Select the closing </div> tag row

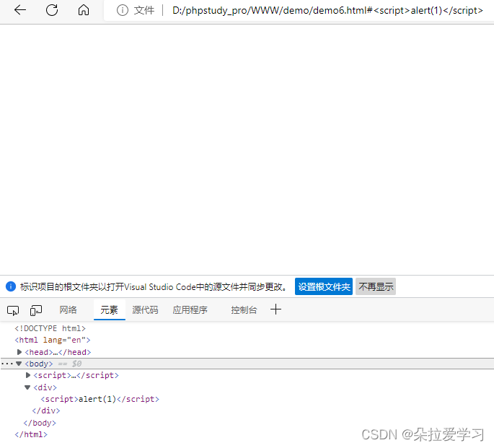(x=46, y=410)
